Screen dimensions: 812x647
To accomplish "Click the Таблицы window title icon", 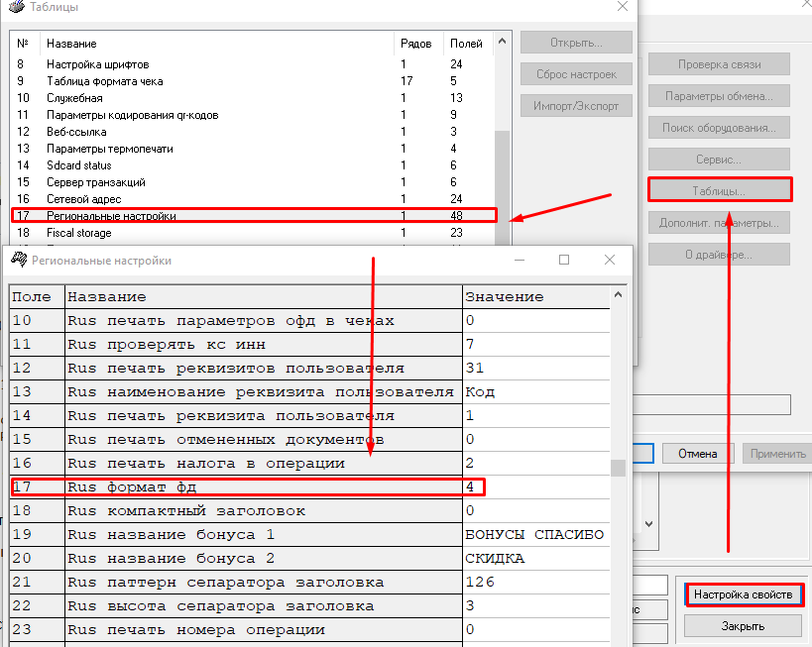I will pos(15,8).
